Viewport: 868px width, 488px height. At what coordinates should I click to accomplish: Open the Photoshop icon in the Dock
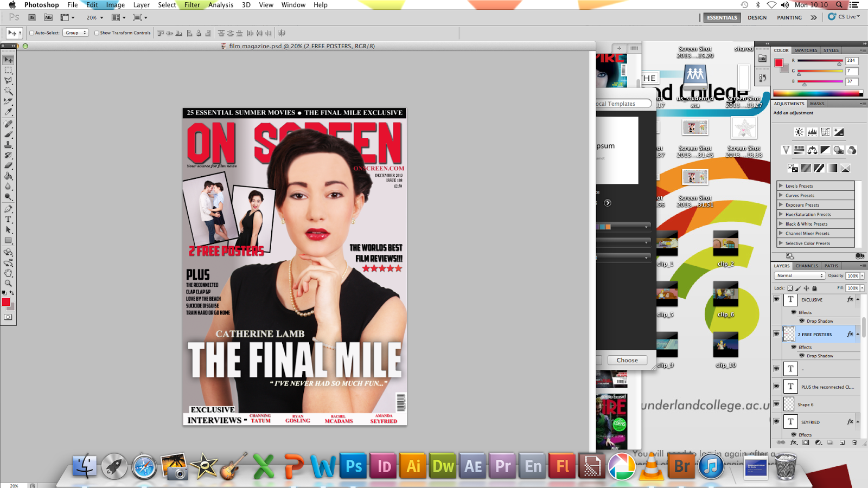pyautogui.click(x=354, y=465)
